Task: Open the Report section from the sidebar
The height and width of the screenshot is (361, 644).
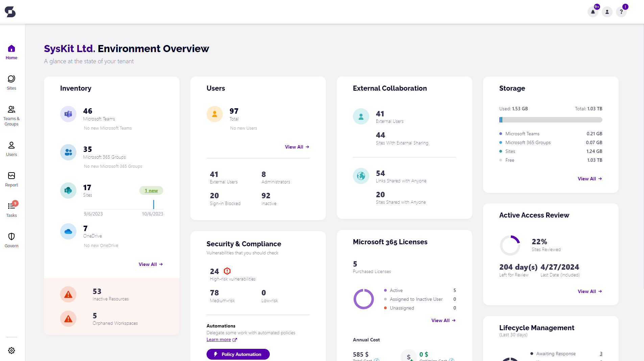Action: [11, 179]
